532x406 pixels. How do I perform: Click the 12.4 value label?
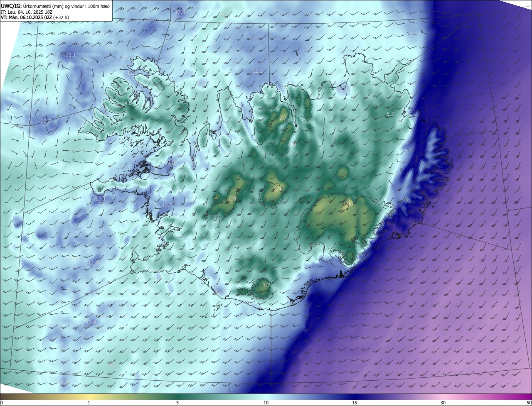coord(91,322)
